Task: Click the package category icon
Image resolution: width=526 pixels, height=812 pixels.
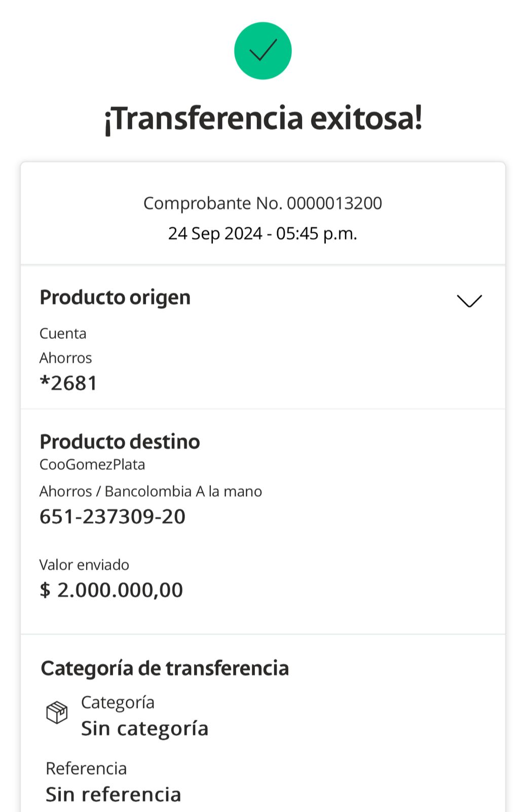Action: click(57, 713)
